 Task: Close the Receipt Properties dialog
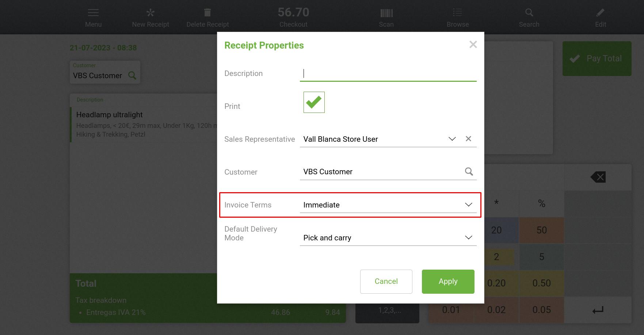pos(473,45)
